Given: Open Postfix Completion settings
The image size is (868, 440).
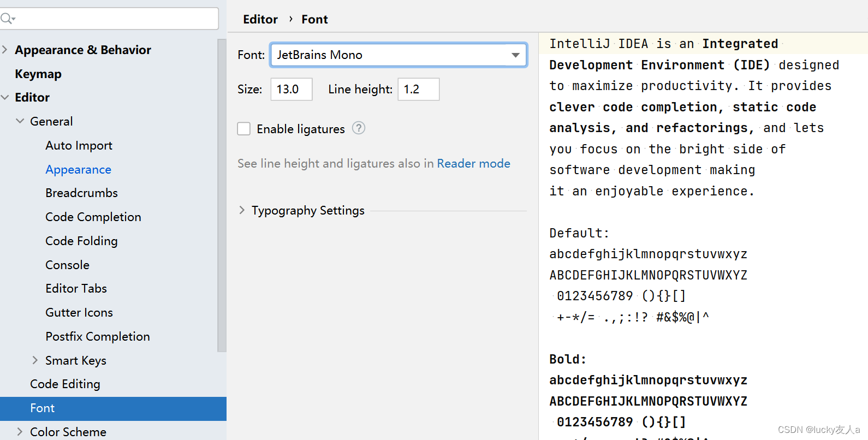Looking at the screenshot, I should 98,337.
